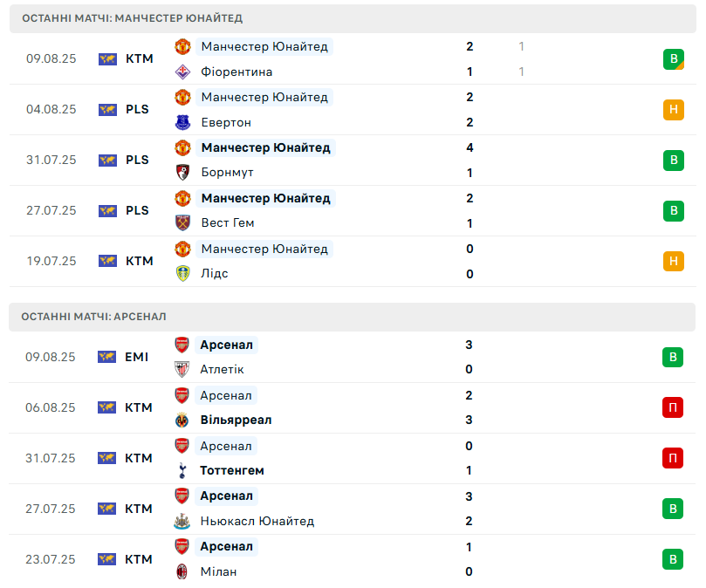Select the Останні матчі: Арсенал section header
The width and height of the screenshot is (706, 588).
(x=94, y=317)
